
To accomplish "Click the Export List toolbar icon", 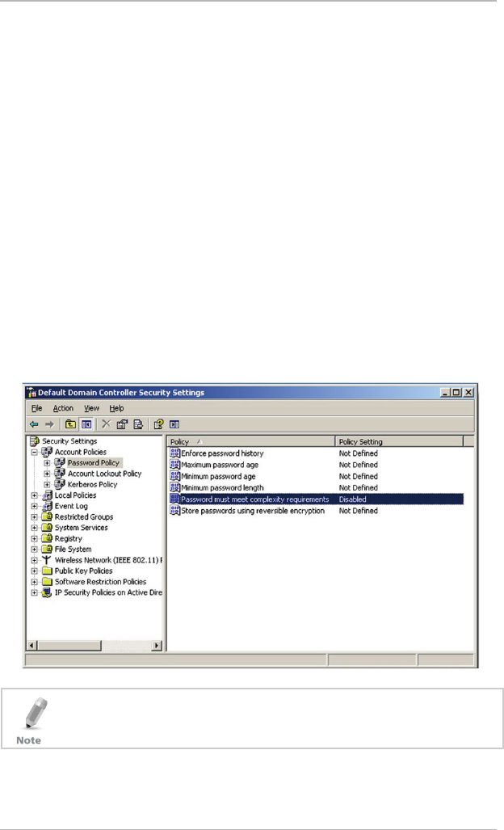I will (x=138, y=424).
